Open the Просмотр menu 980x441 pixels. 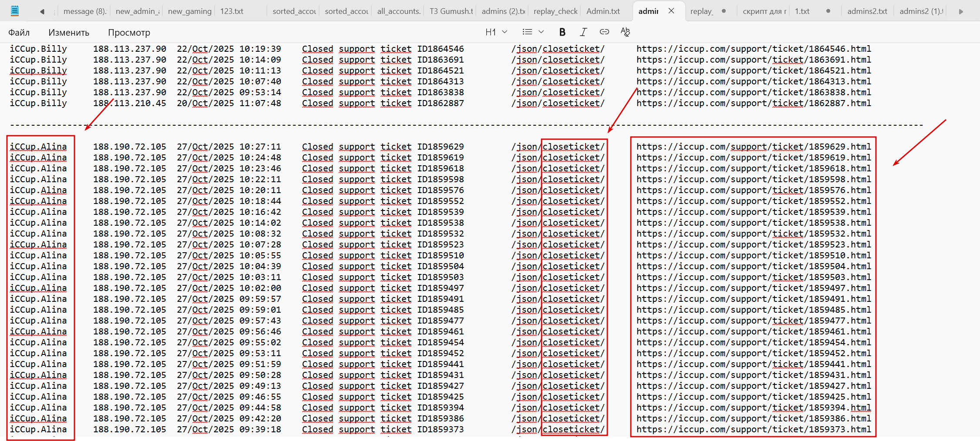click(x=129, y=32)
